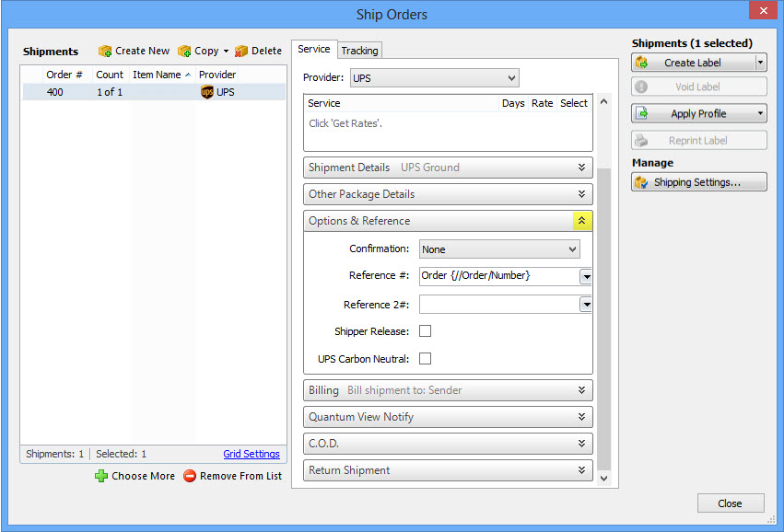This screenshot has height=532, width=784.
Task: Open the Confirmation dropdown set to None
Action: point(499,249)
